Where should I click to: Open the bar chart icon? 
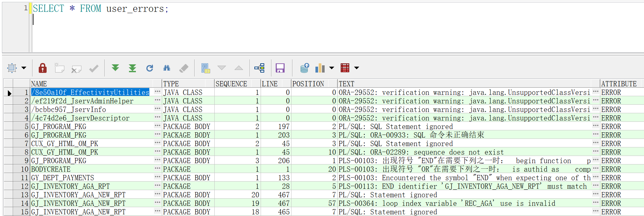pos(320,68)
